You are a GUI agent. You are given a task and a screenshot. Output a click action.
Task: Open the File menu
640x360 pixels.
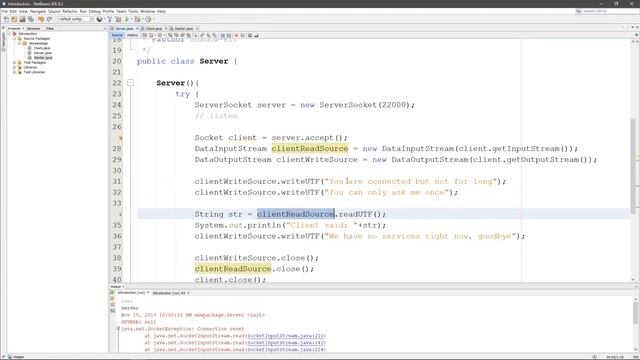(4, 11)
